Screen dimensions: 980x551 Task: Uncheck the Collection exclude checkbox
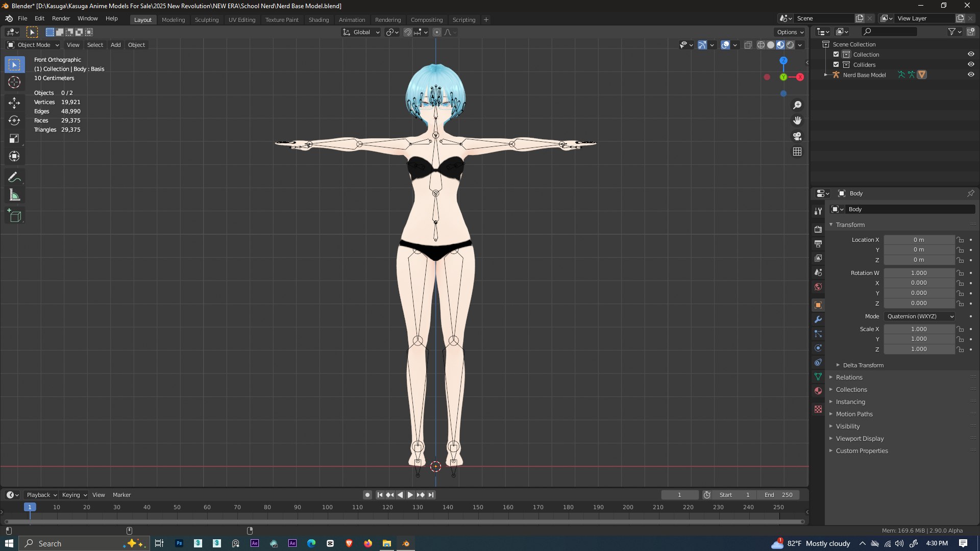[x=836, y=55]
